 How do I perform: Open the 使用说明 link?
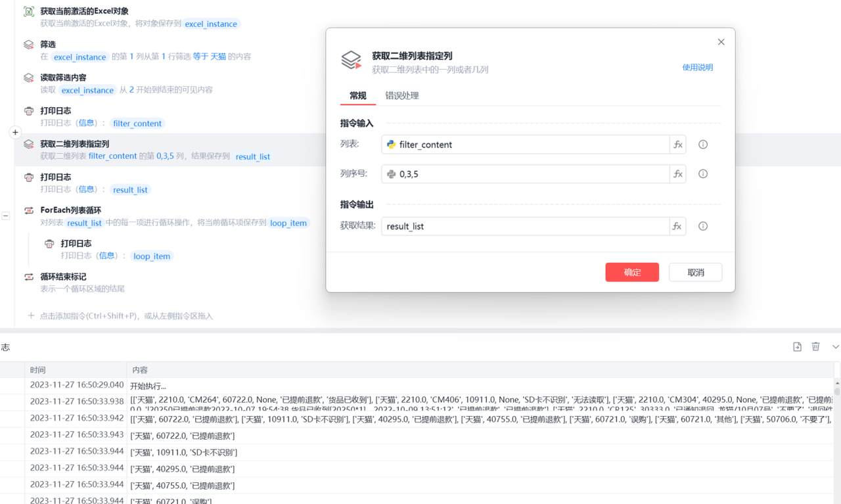(698, 67)
